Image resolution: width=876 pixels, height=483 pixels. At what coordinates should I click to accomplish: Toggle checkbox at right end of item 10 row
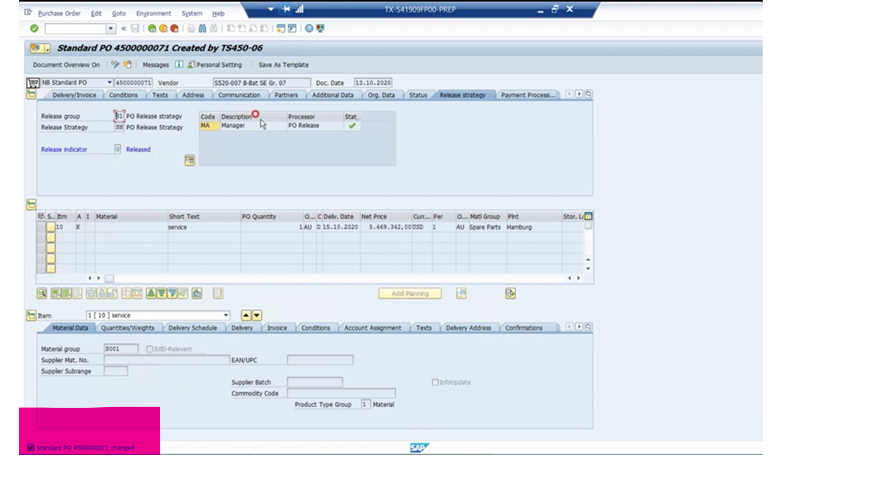(x=588, y=226)
